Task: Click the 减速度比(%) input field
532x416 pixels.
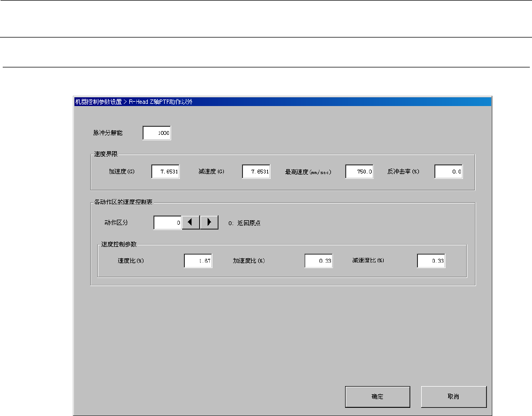Action: click(x=431, y=261)
